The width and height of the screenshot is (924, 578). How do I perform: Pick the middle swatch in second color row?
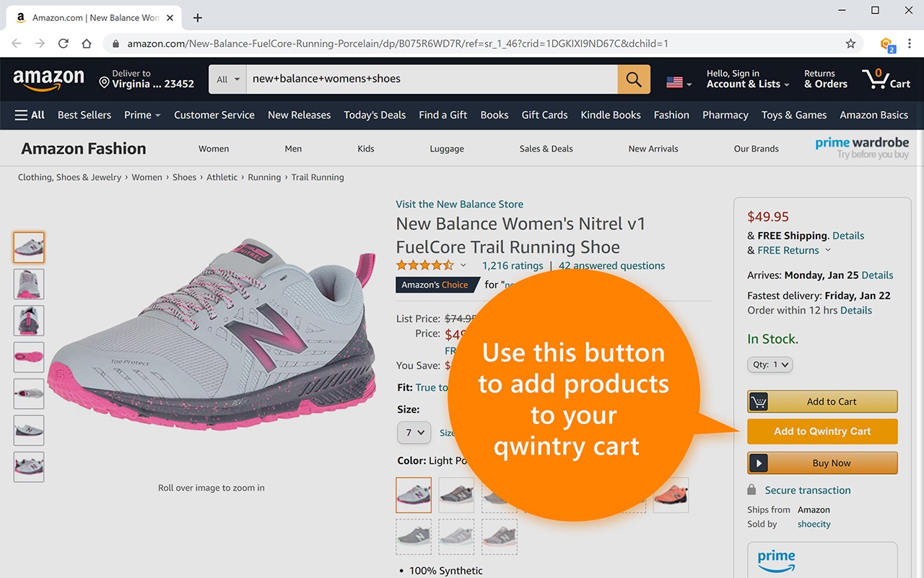pos(456,537)
